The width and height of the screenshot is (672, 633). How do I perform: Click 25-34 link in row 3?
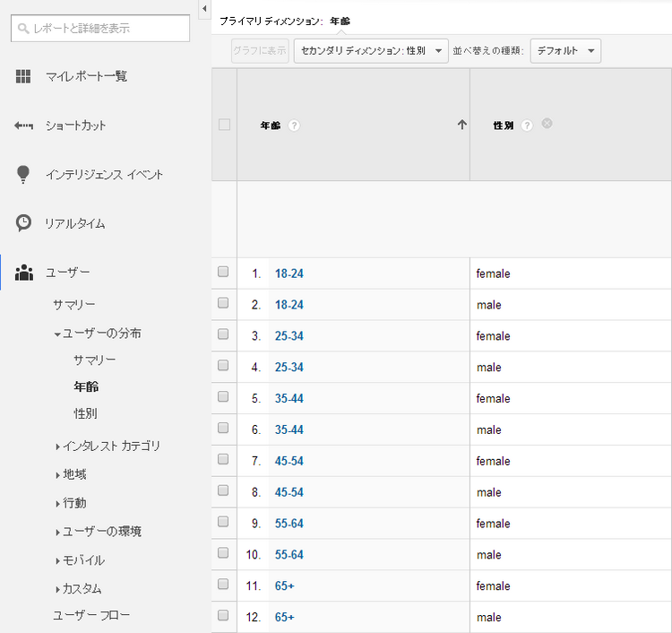[289, 336]
